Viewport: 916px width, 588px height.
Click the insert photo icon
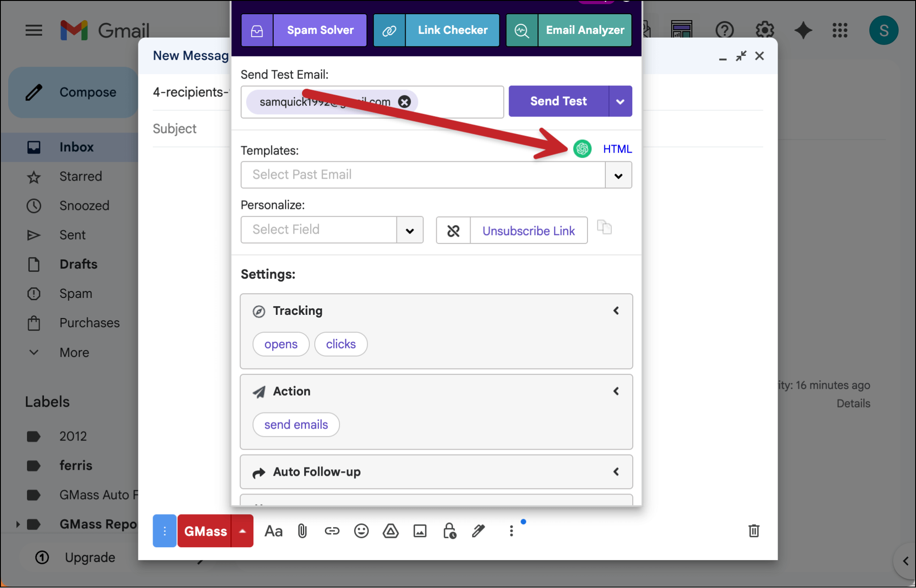(420, 531)
